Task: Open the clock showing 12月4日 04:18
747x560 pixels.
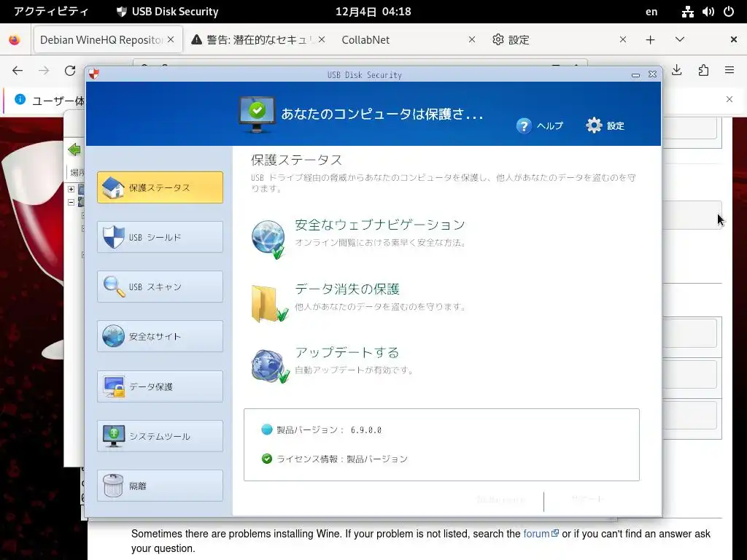Action: pyautogui.click(x=373, y=12)
